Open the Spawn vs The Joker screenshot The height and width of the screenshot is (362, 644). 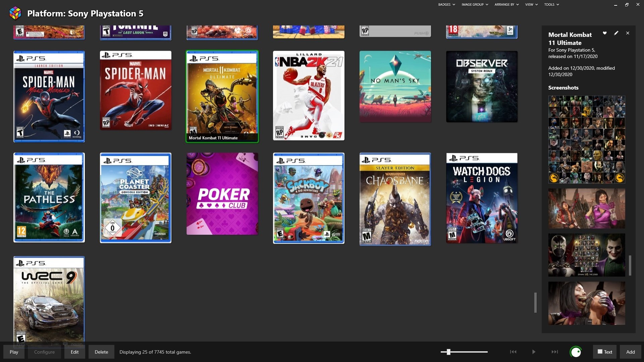click(x=587, y=255)
